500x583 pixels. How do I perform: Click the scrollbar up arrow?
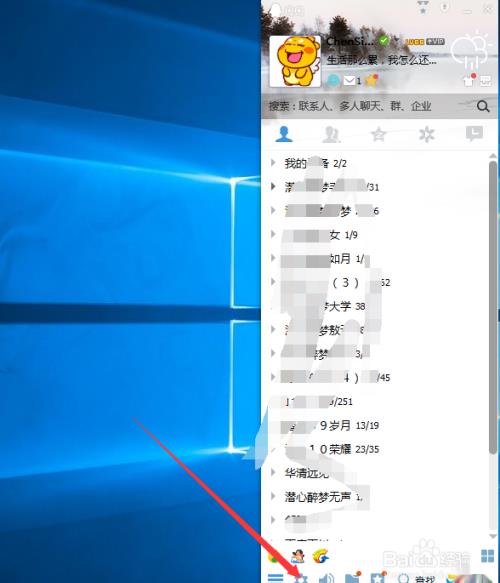[493, 156]
